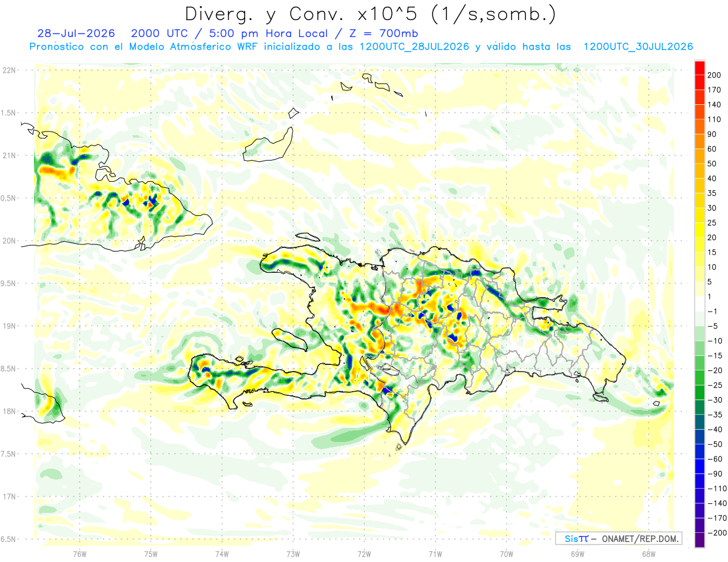Click the legend value "-140" in purple range
Viewport: 728px width, 562px height.
point(716,503)
